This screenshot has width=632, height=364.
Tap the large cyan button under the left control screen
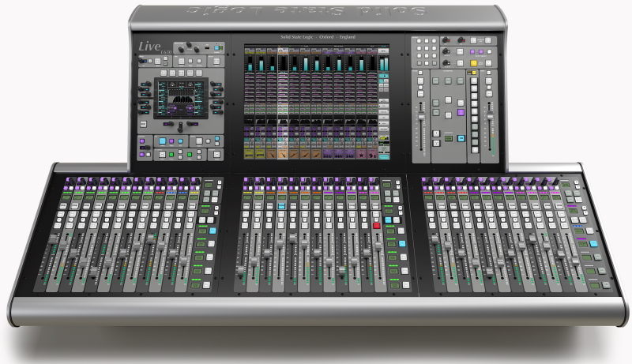pos(163,141)
